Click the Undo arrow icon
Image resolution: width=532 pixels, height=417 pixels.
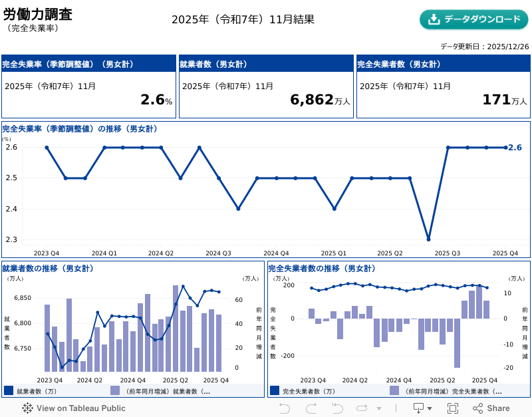coord(285,408)
